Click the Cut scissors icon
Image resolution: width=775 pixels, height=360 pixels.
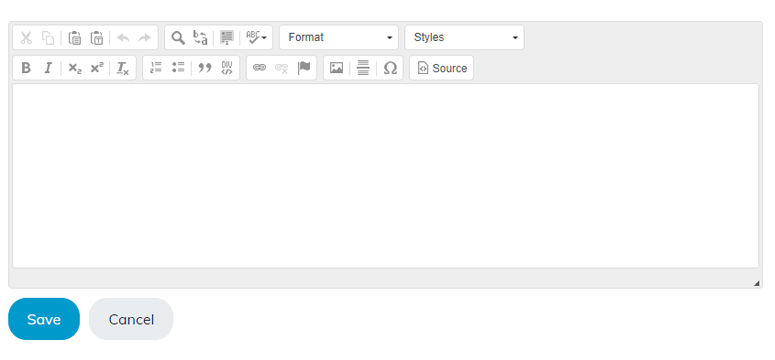26,38
